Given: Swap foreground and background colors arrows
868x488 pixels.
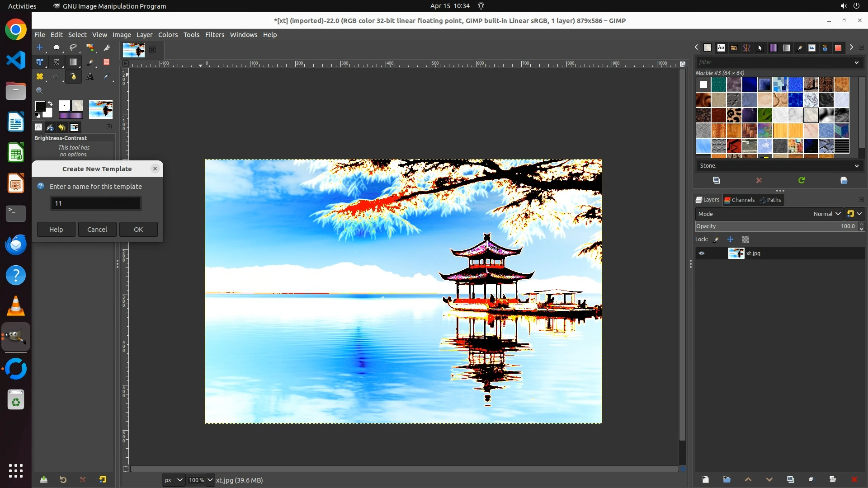Looking at the screenshot, I should coord(50,103).
